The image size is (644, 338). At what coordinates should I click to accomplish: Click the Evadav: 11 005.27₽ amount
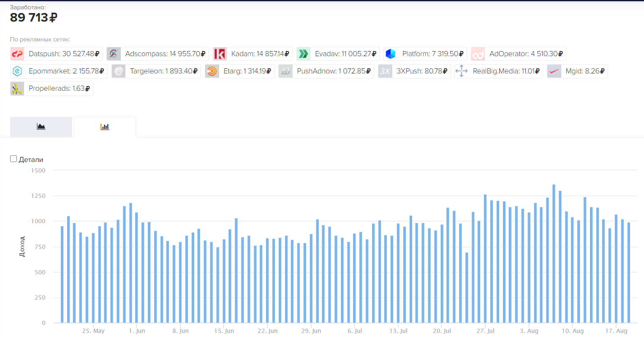pos(345,54)
